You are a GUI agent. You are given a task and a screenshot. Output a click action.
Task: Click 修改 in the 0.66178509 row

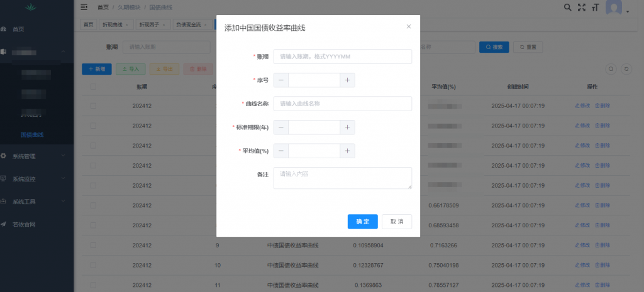pyautogui.click(x=582, y=205)
